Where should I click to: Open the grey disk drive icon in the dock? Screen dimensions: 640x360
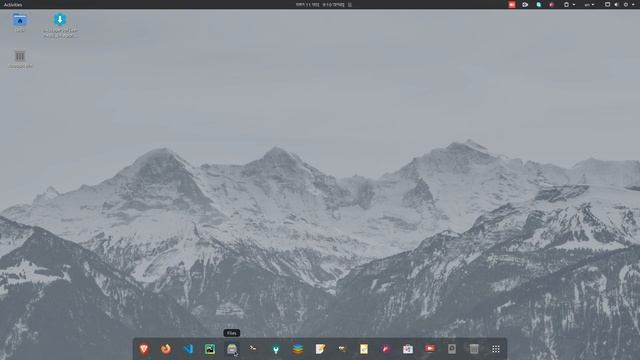point(452,349)
